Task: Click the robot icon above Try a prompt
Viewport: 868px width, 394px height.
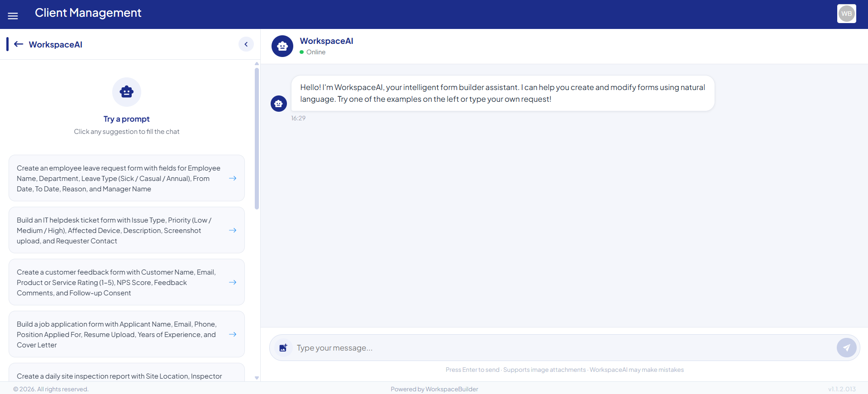Action: click(127, 92)
